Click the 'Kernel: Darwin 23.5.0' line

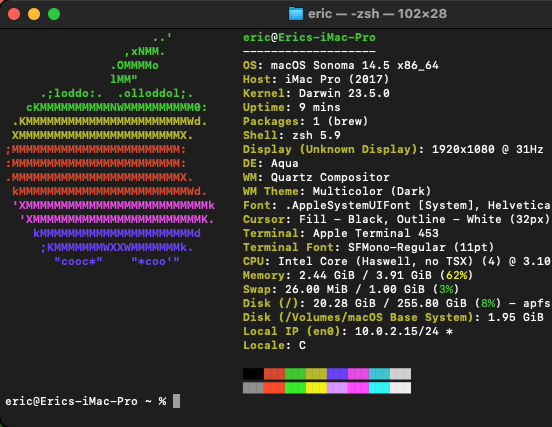click(x=316, y=93)
